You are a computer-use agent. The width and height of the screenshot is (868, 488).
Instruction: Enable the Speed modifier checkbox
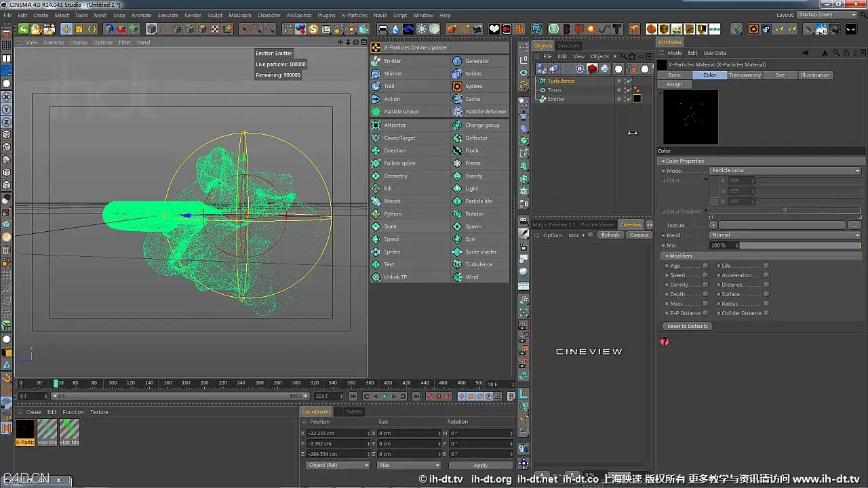click(705, 275)
